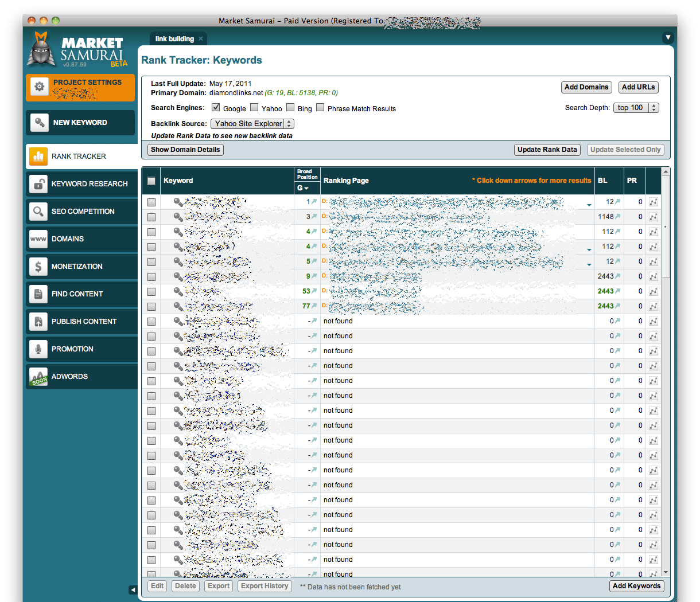Check the row ranked at position 1

(x=151, y=202)
